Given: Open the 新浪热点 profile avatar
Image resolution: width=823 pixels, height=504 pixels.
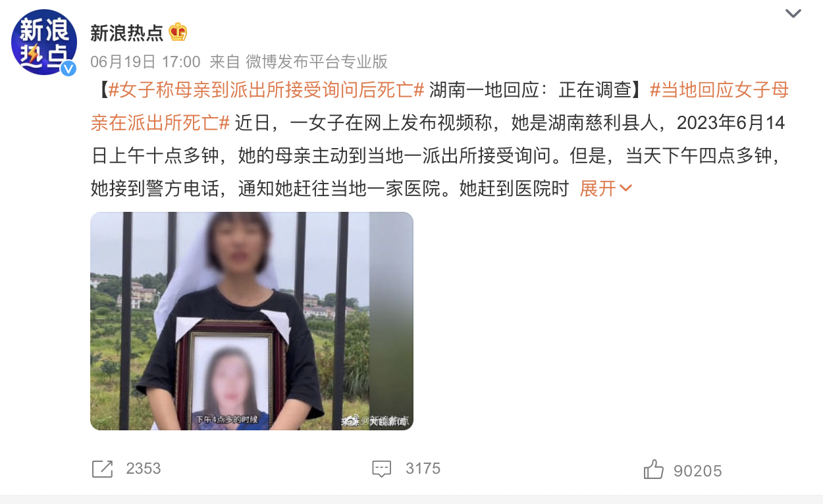Looking at the screenshot, I should (43, 42).
